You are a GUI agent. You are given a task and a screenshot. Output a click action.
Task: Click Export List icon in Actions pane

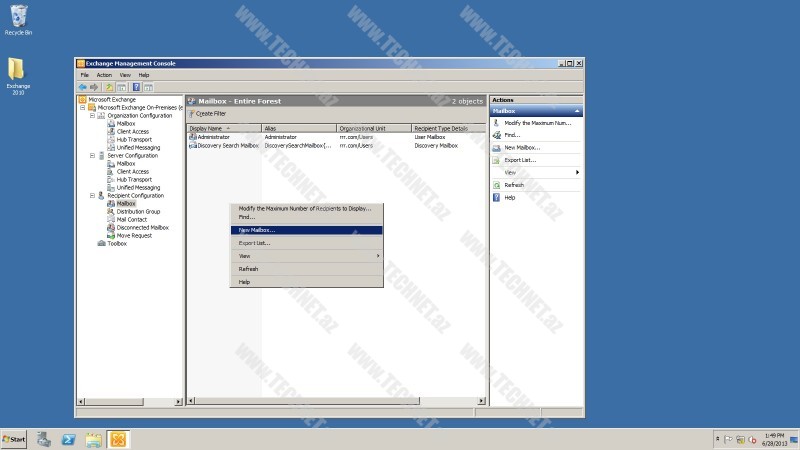496,160
